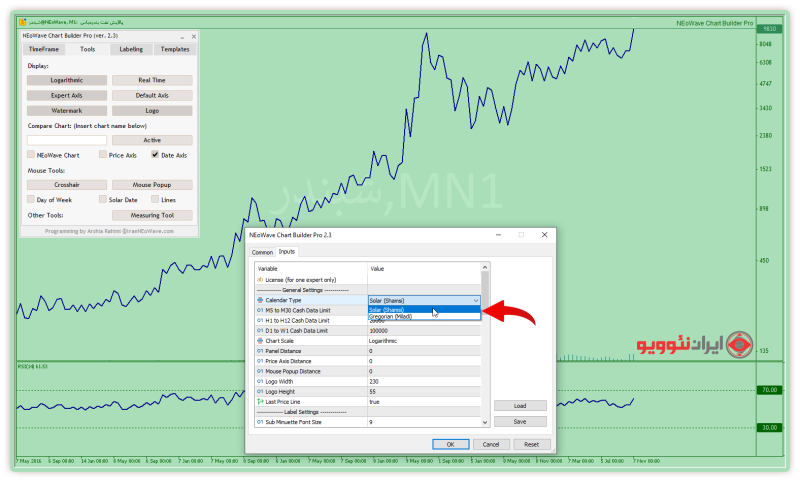Switch to the Labeling tab
Viewport: 800px width, 480px height.
coord(131,49)
